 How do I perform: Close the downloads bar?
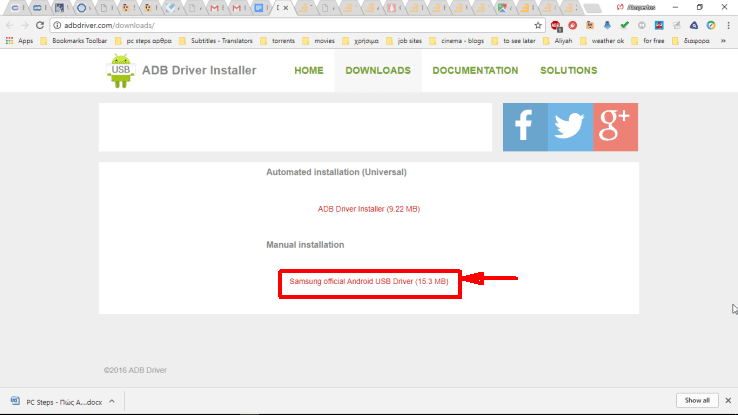[728, 400]
